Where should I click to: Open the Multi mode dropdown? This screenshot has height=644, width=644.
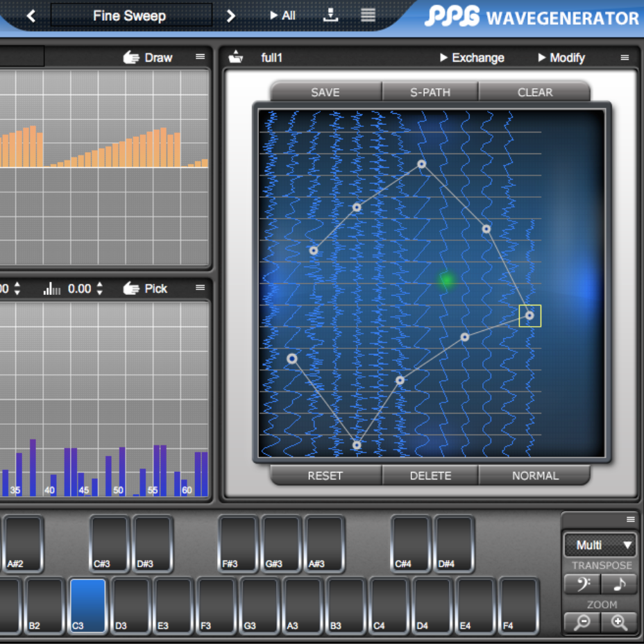click(x=600, y=545)
